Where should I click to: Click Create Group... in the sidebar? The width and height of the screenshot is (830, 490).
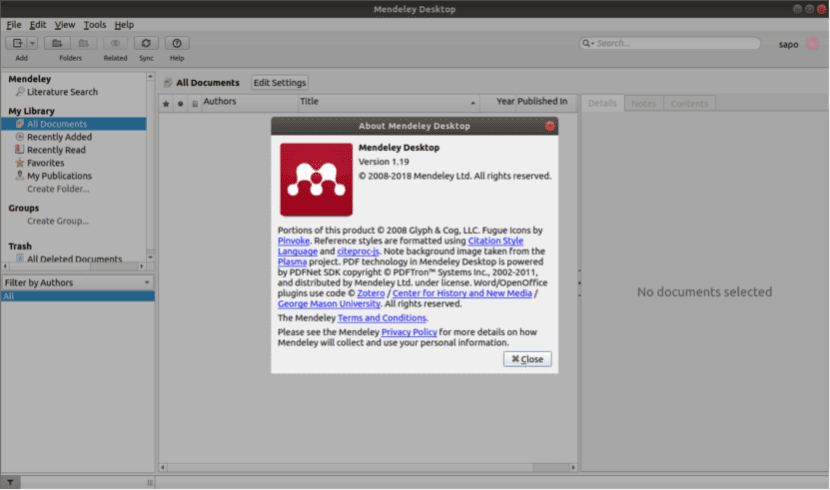58,221
